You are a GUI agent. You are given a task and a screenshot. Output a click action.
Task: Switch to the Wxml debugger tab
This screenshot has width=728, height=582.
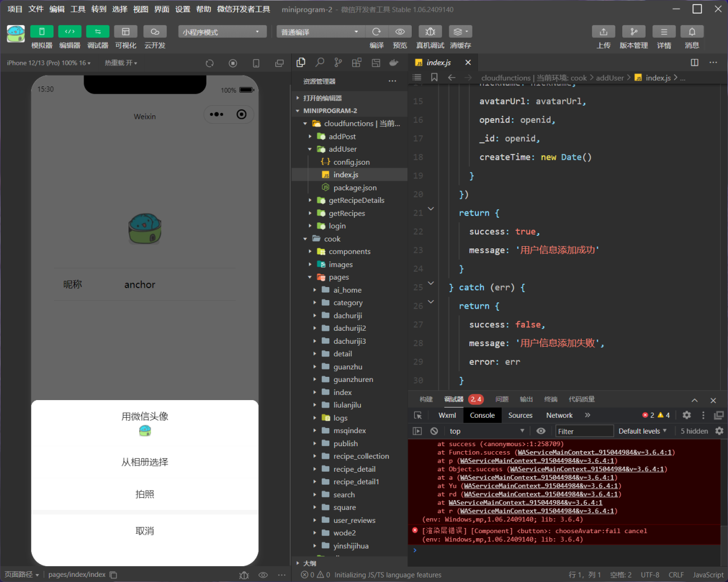pyautogui.click(x=448, y=415)
